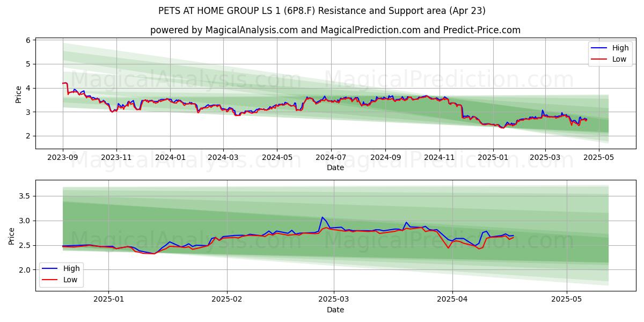Click the '2024-03' tick label
This screenshot has width=644, height=322.
223,158
